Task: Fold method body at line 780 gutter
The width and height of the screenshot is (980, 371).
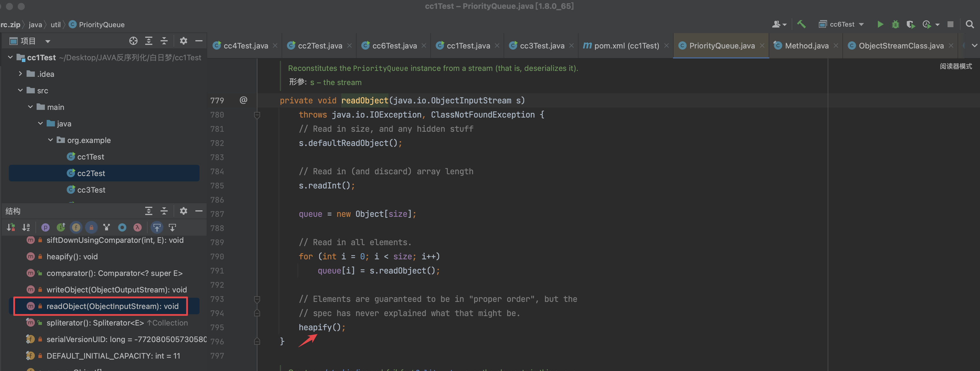Action: click(257, 115)
